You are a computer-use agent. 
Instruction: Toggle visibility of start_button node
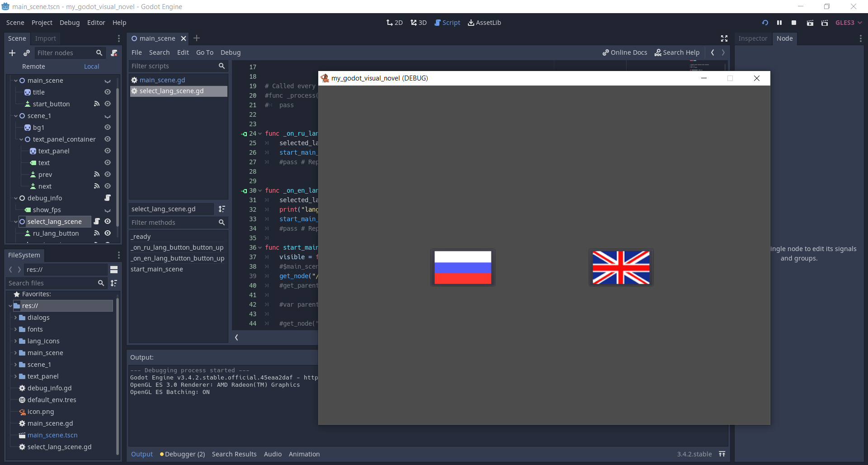tap(108, 104)
